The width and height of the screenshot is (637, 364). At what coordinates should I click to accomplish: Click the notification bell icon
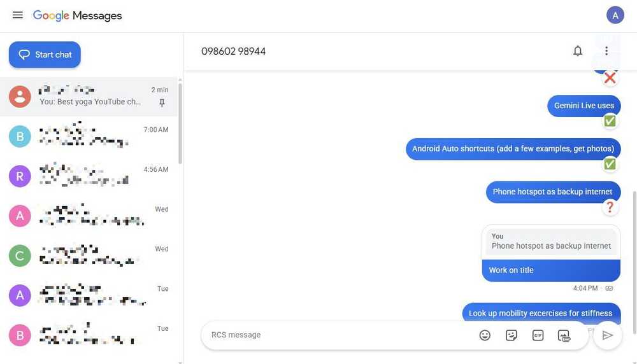click(577, 51)
